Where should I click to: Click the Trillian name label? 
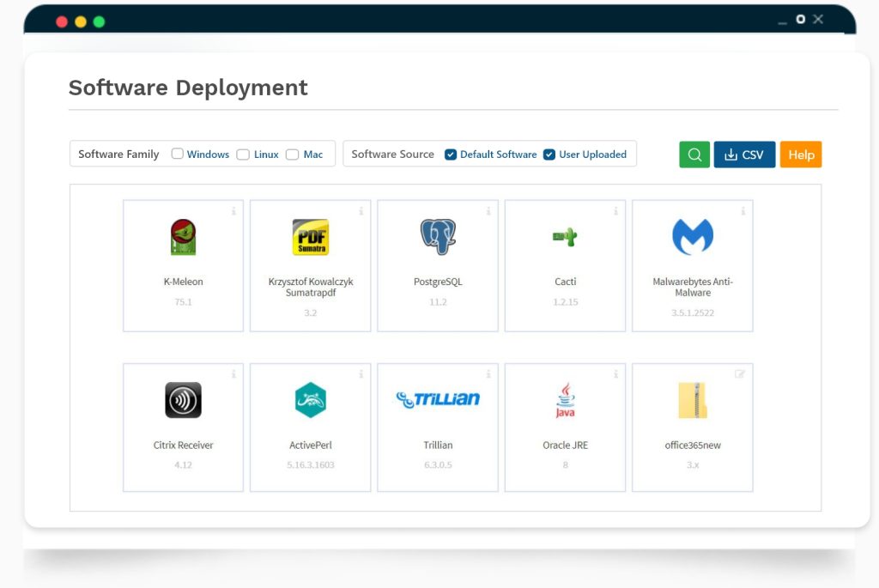[438, 445]
